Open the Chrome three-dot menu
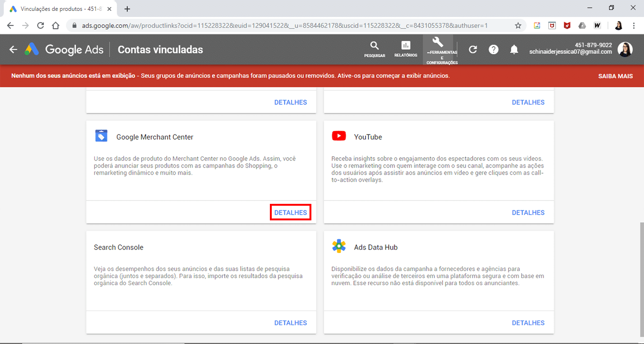The height and width of the screenshot is (344, 644). coord(634,25)
